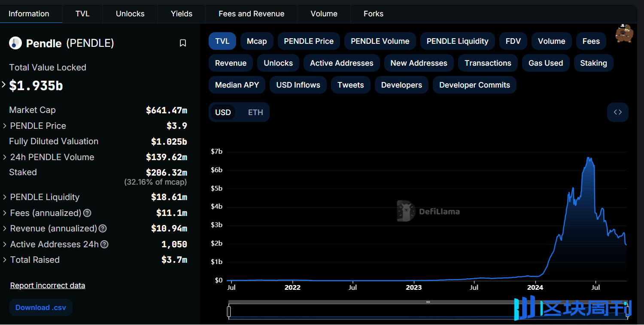
Task: Expand the PENDLE Liquidity row
Action: (5, 197)
